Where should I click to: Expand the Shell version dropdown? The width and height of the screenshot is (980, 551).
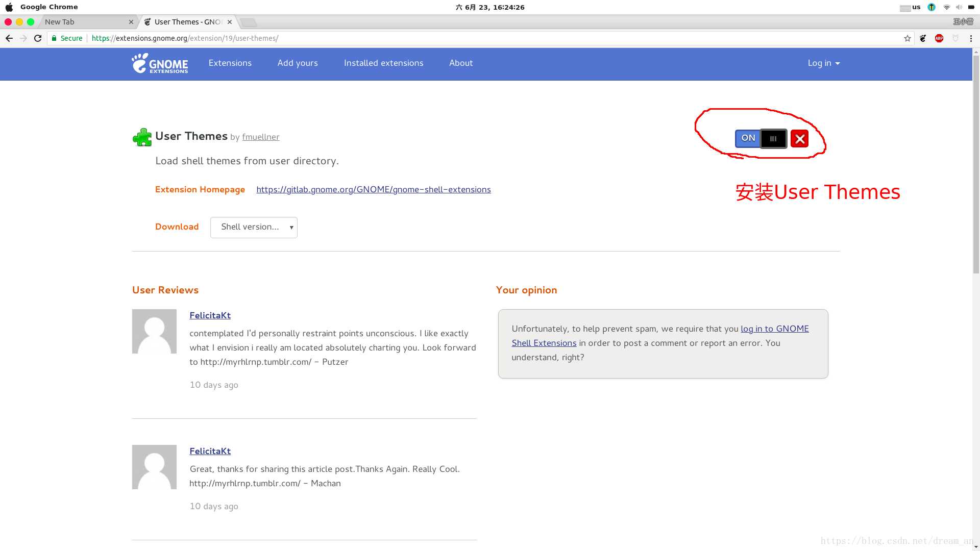tap(254, 228)
